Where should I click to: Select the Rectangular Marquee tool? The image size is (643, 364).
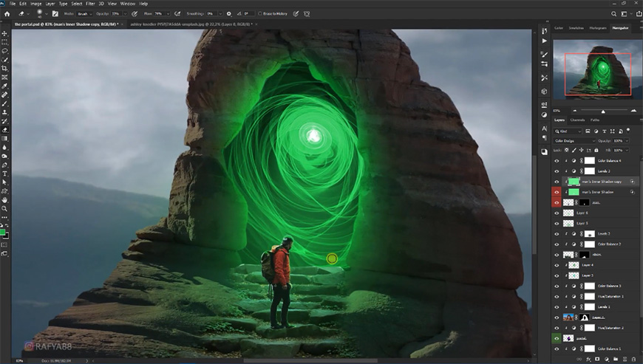click(4, 42)
